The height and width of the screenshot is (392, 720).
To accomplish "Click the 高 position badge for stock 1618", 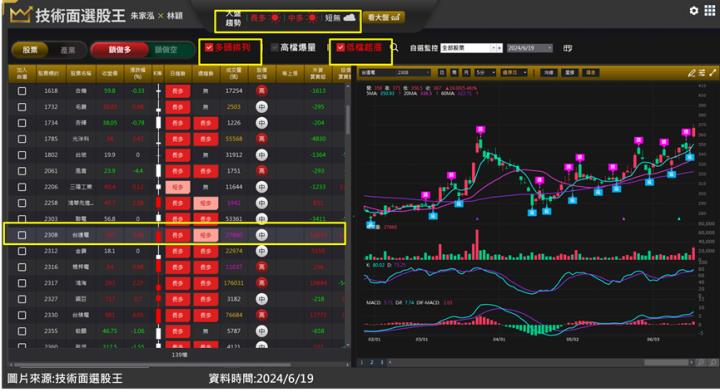I will pos(261,91).
